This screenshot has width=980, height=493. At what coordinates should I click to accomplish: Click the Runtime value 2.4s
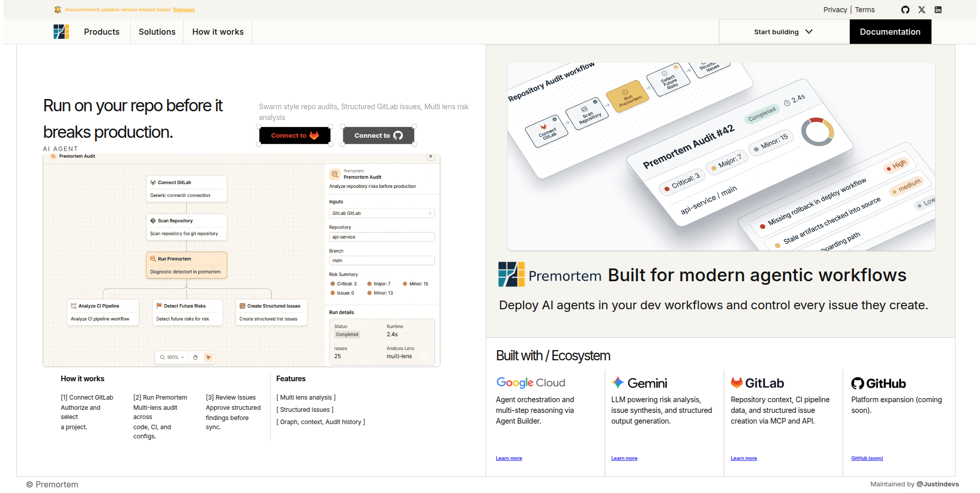pyautogui.click(x=392, y=334)
